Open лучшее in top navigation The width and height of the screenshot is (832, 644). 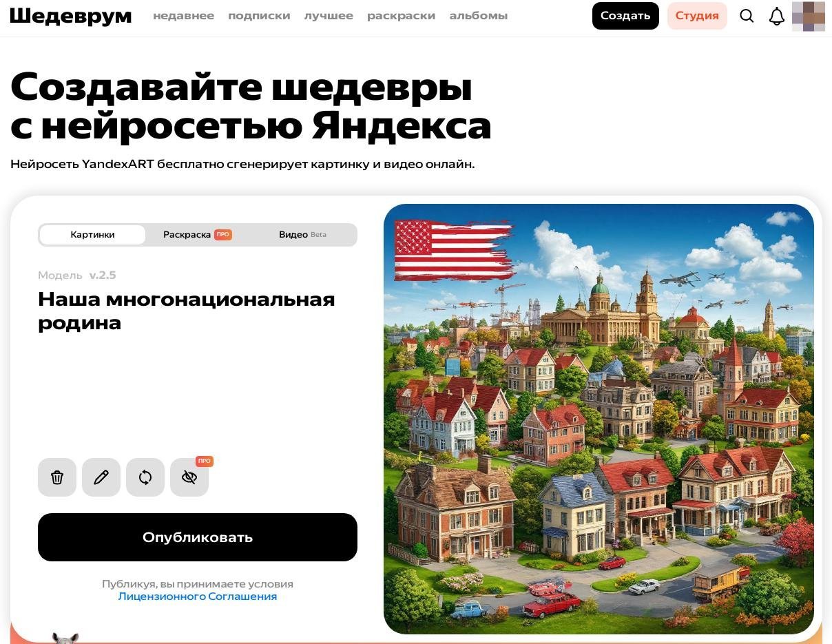(329, 16)
